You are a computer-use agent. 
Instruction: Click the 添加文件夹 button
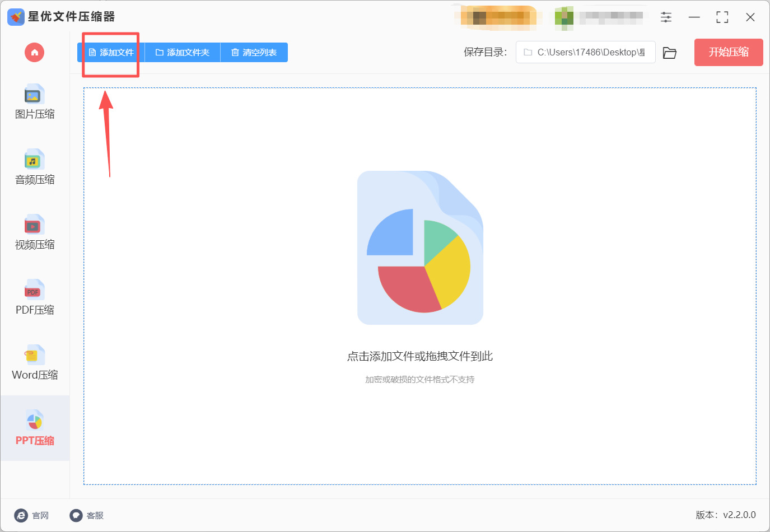[183, 53]
